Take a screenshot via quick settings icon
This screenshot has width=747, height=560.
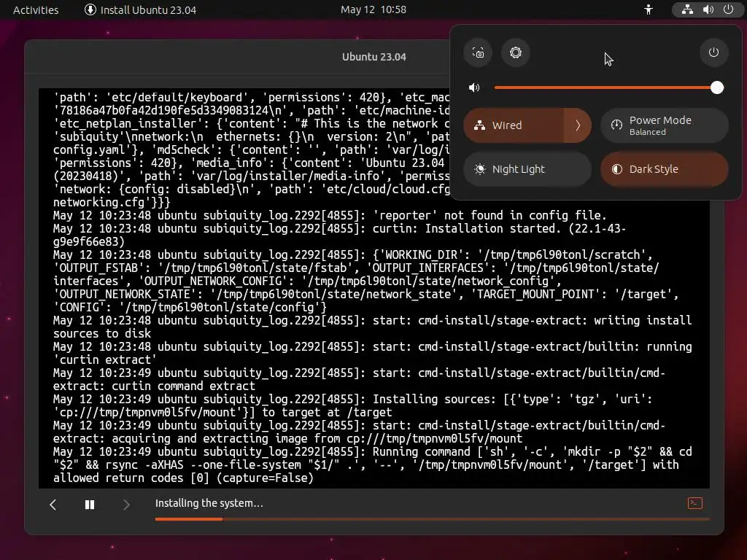coord(478,52)
